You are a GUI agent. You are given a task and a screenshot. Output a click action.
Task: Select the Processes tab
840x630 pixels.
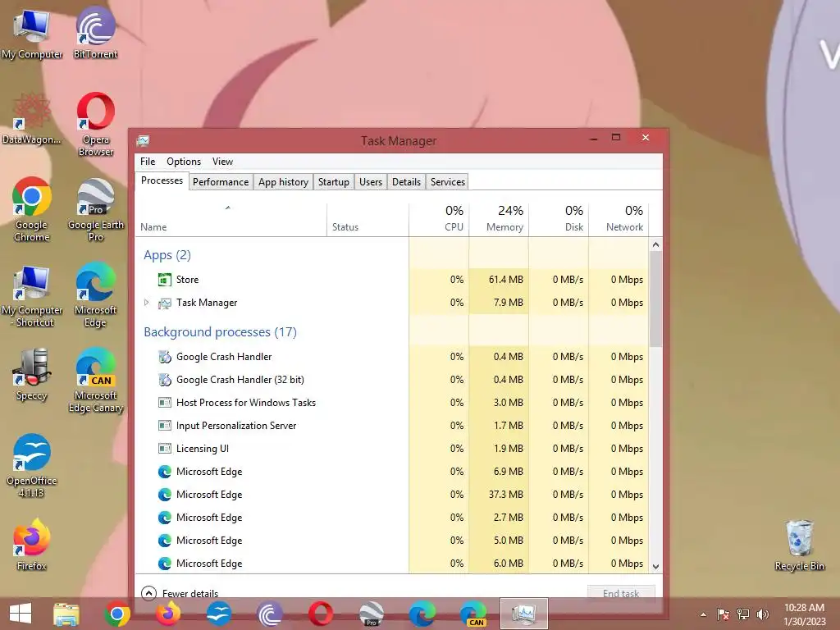pos(162,180)
